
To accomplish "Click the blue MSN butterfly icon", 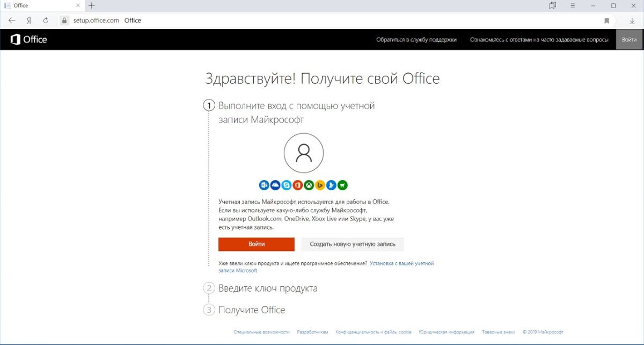I will tap(332, 185).
